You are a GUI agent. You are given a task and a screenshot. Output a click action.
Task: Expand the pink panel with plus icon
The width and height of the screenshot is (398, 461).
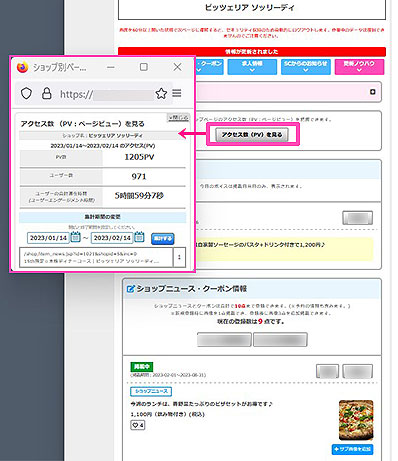click(x=373, y=92)
